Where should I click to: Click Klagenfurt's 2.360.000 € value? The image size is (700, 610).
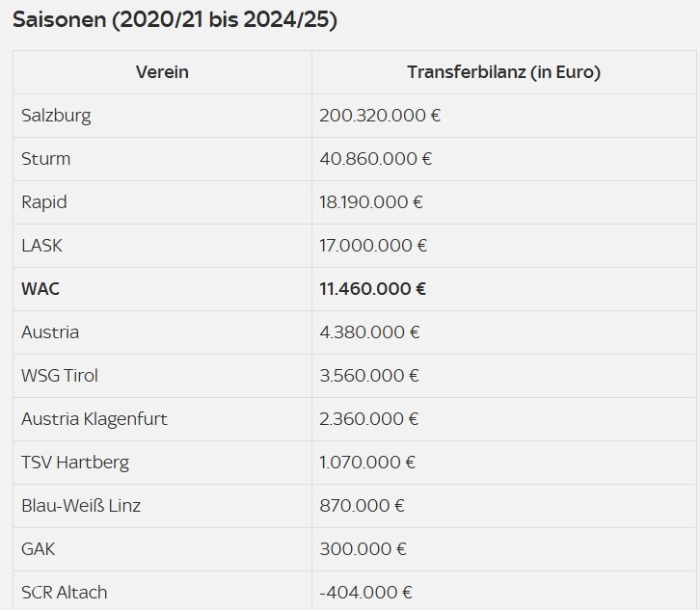coord(369,419)
